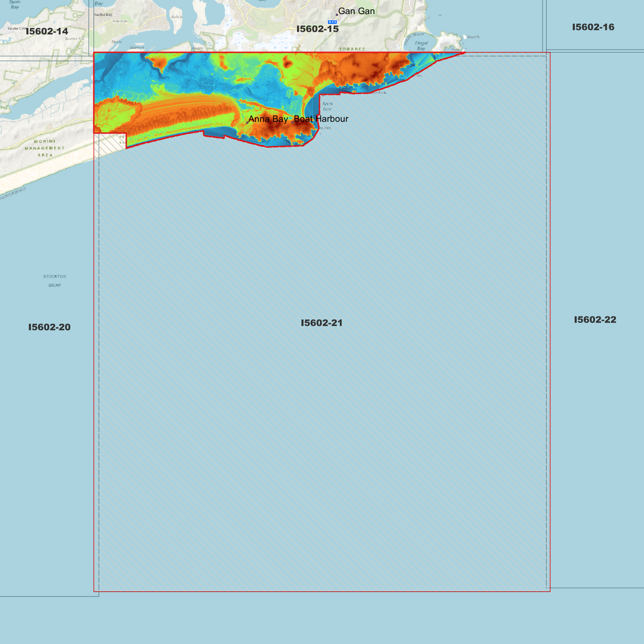Click the Gan Gan location point marker
The width and height of the screenshot is (644, 644).
[x=337, y=15]
